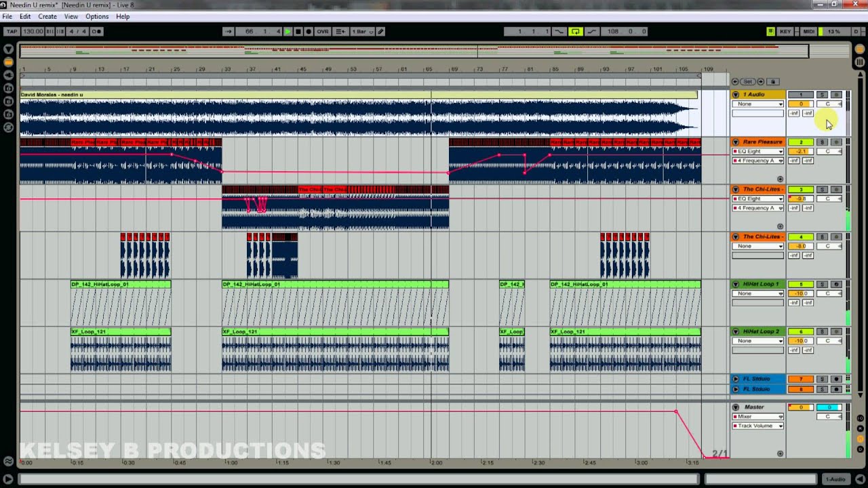Arm the 1 Audio track for recording
The image size is (868, 488).
pos(836,94)
